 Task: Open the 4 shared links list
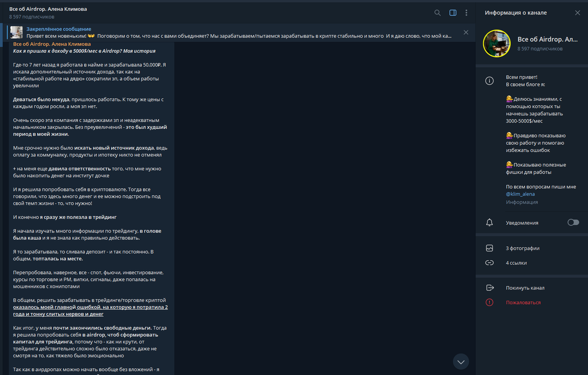tap(516, 263)
